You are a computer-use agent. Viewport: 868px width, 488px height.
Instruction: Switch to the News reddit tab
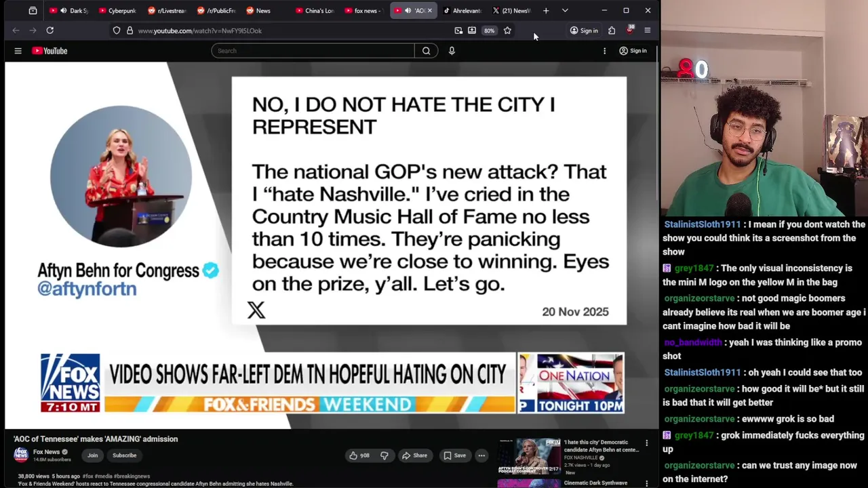pos(263,11)
